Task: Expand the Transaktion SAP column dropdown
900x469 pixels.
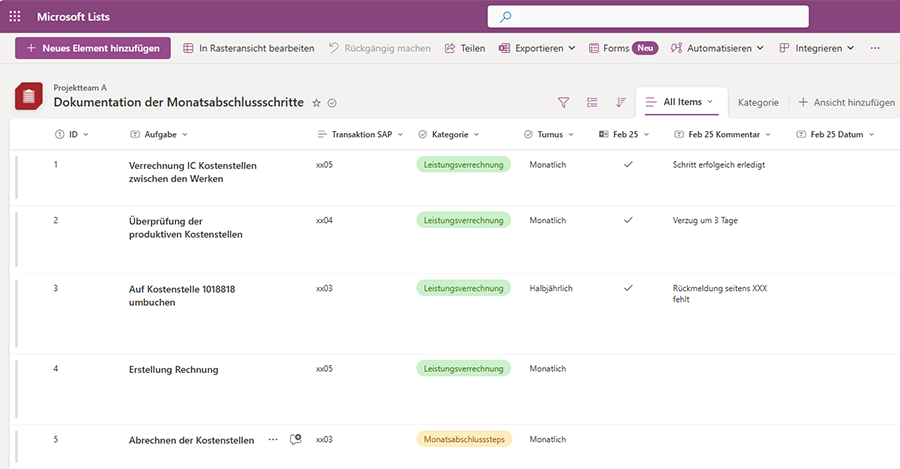Action: pos(400,134)
